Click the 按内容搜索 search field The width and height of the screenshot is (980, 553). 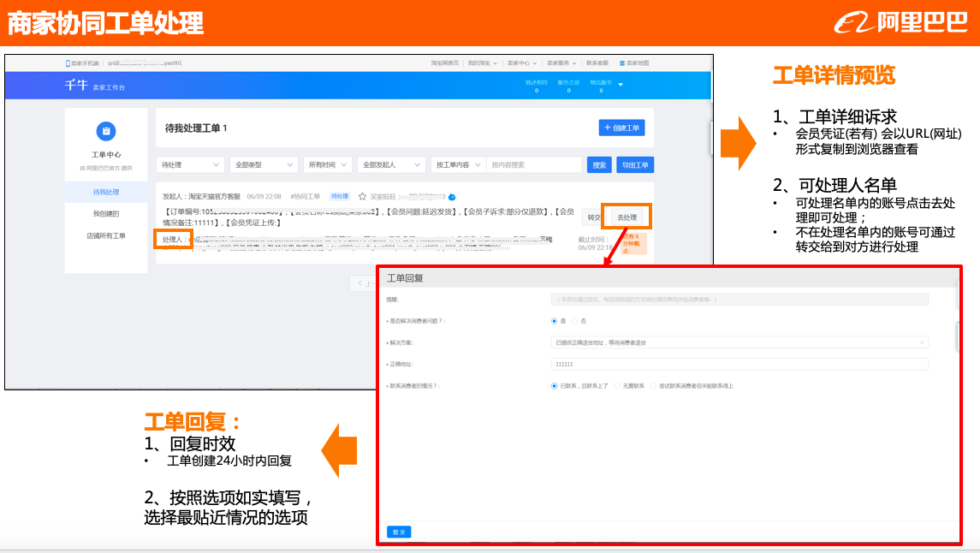[534, 165]
